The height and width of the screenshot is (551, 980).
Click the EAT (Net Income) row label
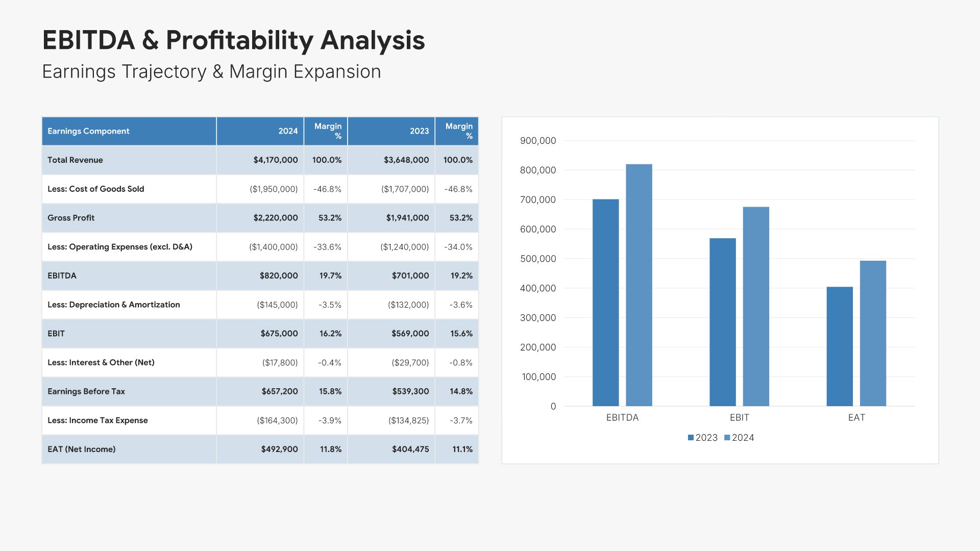tap(82, 449)
